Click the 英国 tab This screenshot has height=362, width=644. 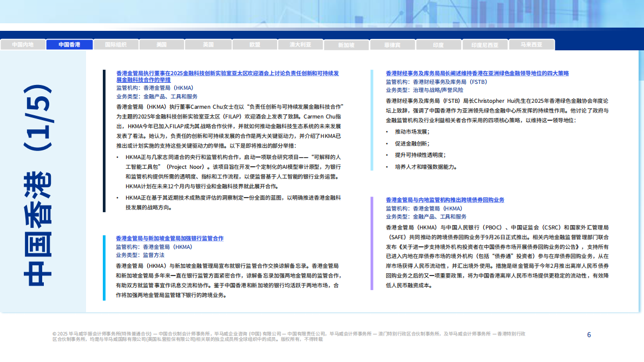[x=208, y=45]
